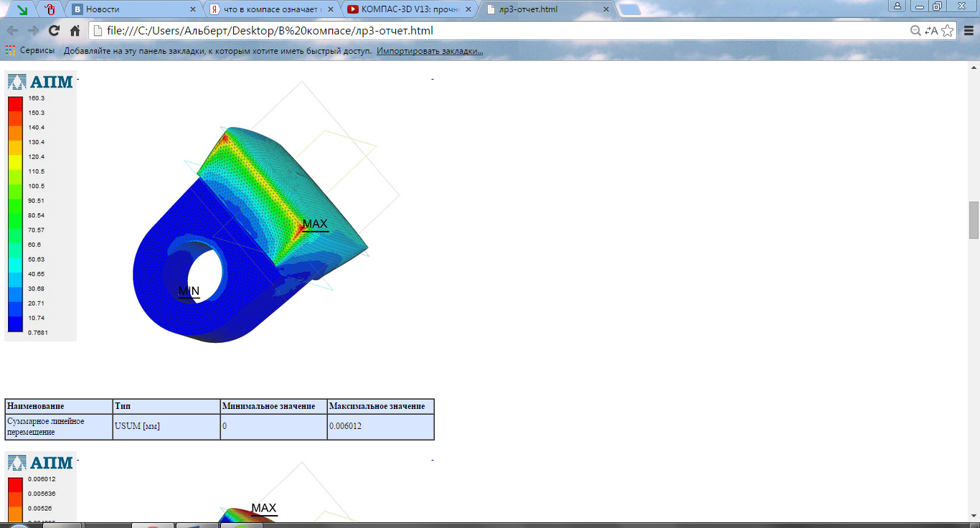Click the Импортировать закладки link

point(430,51)
